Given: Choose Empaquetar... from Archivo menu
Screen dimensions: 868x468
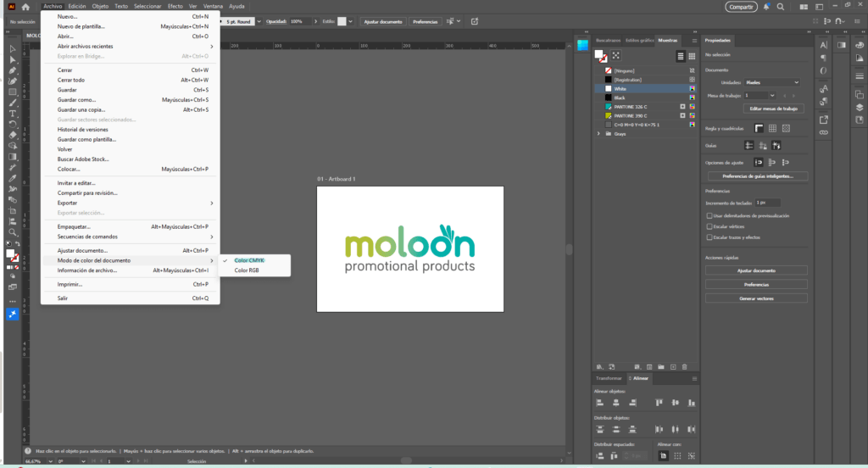Looking at the screenshot, I should [x=130, y=226].
